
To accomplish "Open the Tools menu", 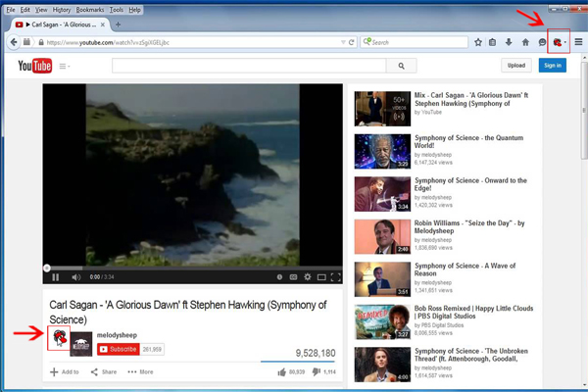I will click(117, 10).
